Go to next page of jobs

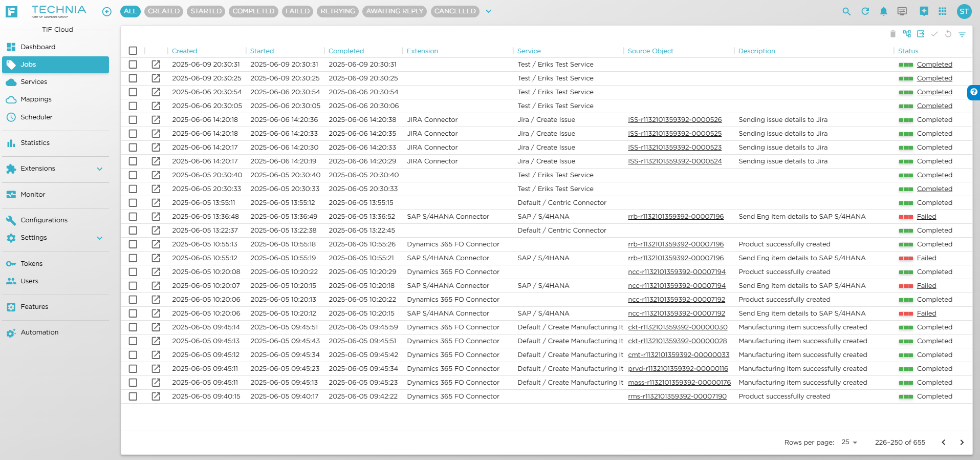tap(962, 442)
